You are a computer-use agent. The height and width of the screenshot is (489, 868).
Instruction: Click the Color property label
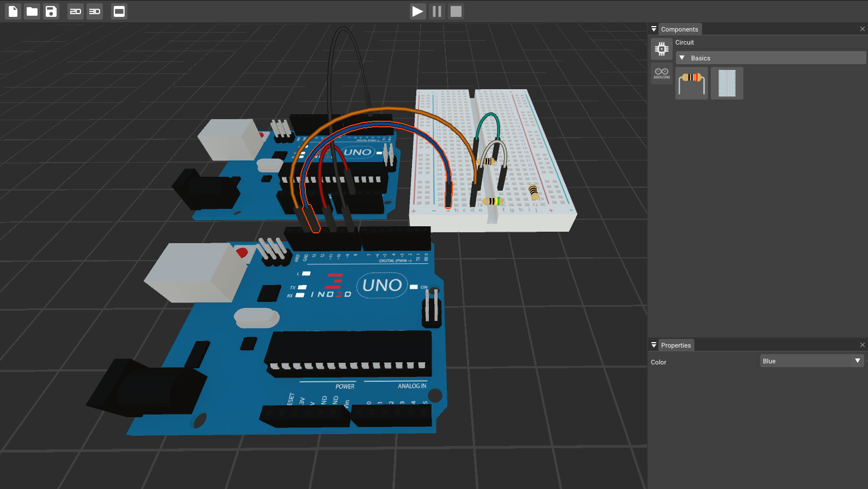[x=658, y=362]
